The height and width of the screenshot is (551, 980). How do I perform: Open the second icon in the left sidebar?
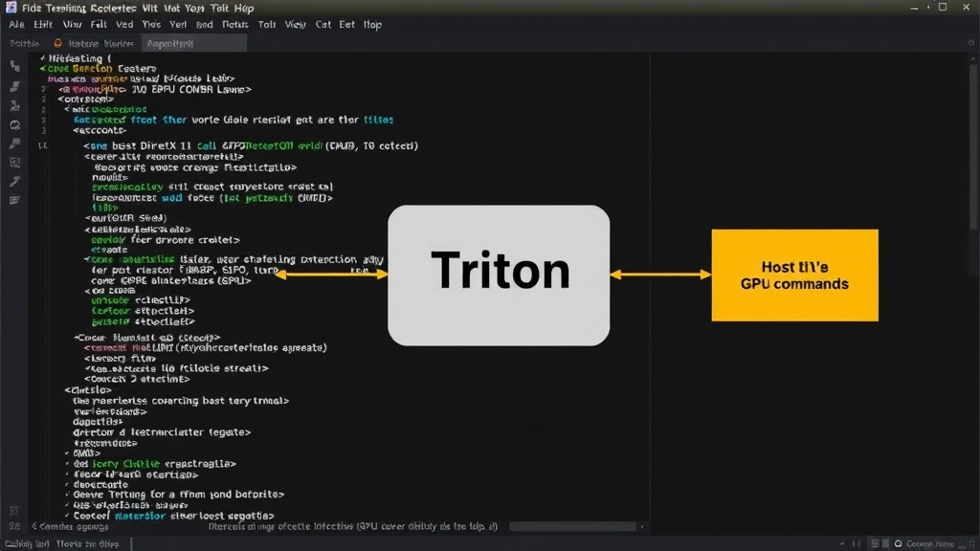click(x=15, y=86)
